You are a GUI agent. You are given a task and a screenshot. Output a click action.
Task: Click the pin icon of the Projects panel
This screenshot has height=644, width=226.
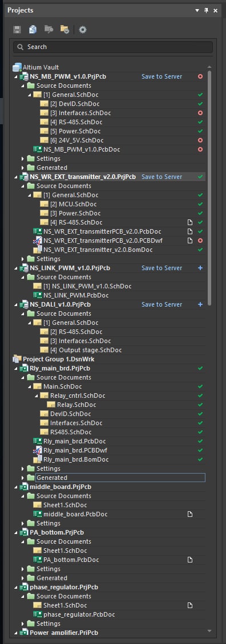pyautogui.click(x=207, y=10)
